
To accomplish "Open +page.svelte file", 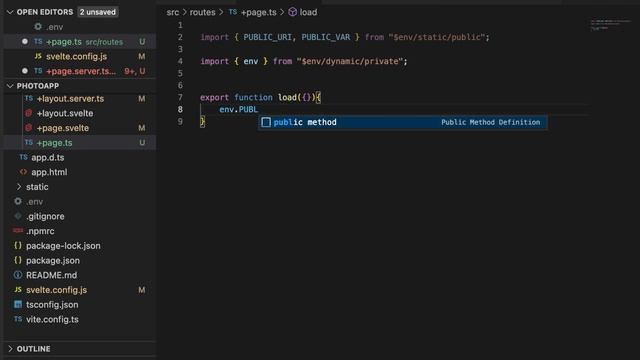I will (62, 128).
